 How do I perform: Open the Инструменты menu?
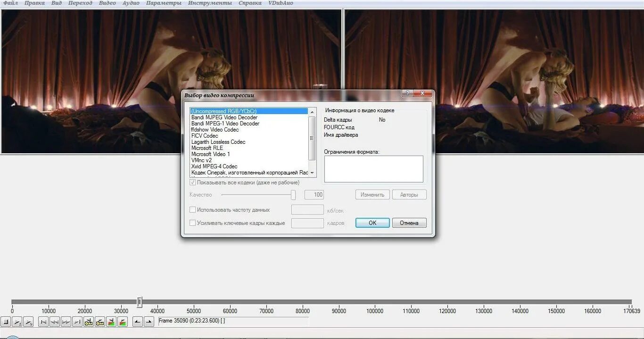[x=210, y=3]
